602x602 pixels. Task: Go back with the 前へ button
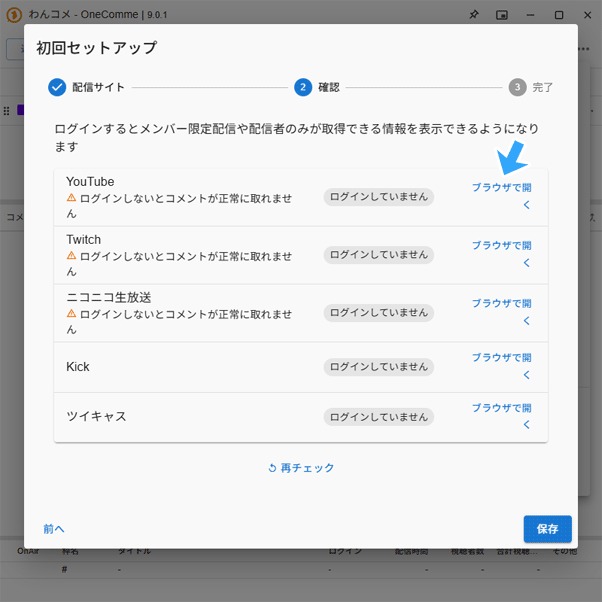click(x=54, y=529)
